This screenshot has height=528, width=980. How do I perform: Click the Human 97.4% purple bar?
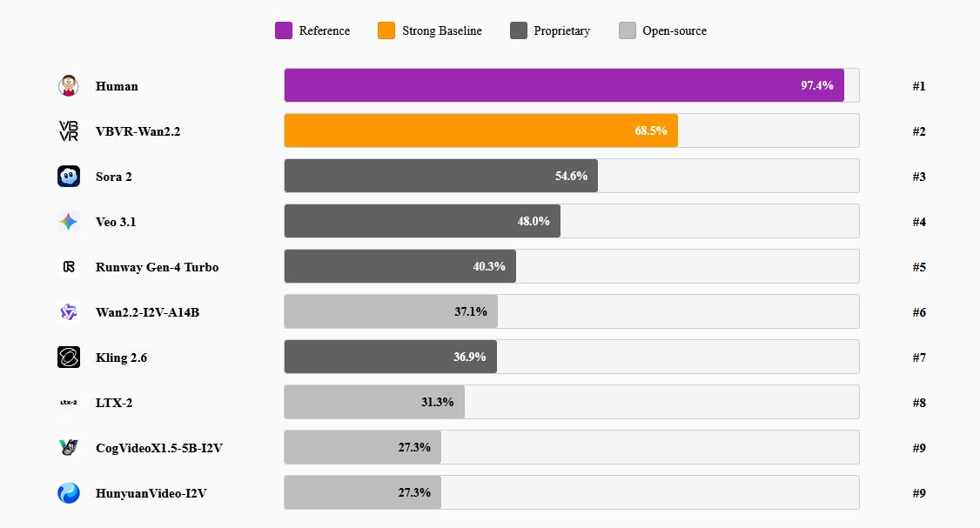(x=563, y=86)
